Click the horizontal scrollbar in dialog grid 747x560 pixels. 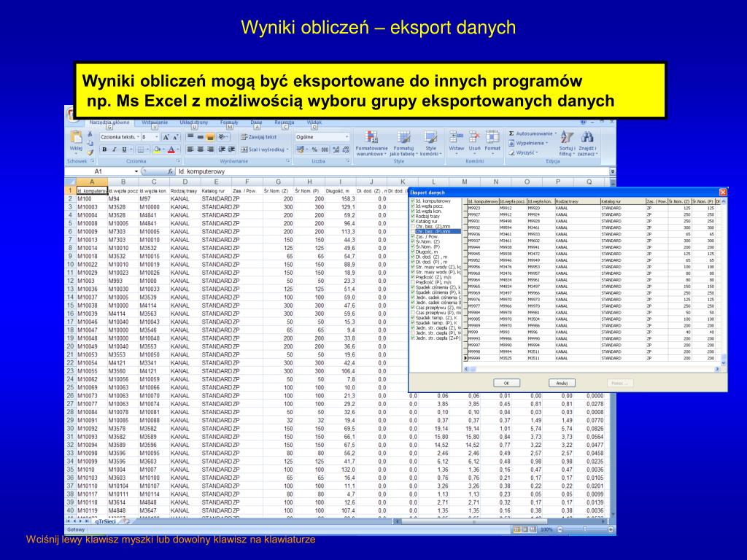[592, 369]
